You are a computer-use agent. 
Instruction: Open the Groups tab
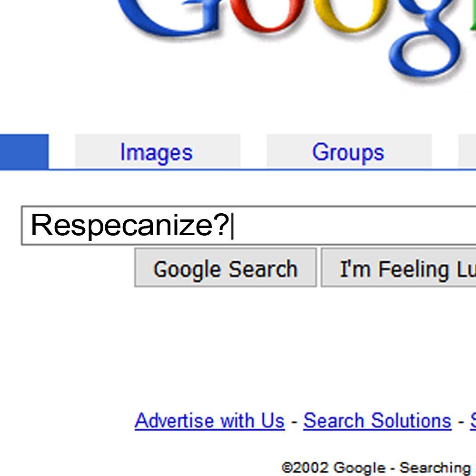point(348,152)
